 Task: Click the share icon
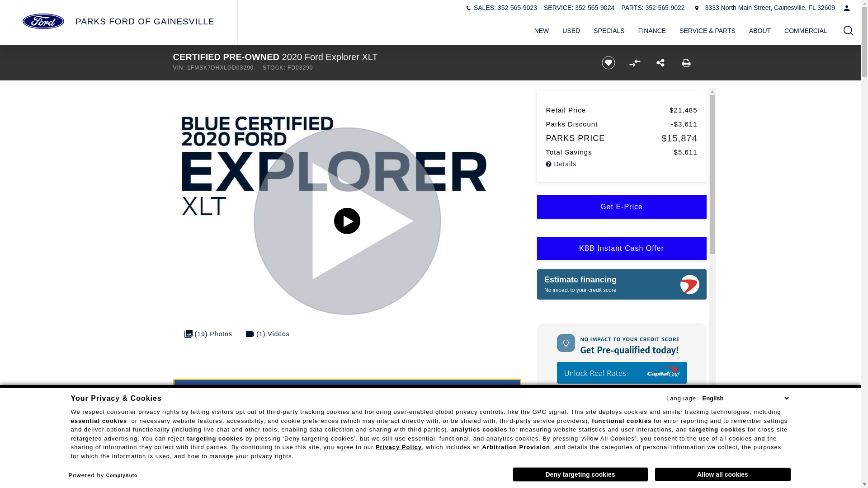(660, 63)
